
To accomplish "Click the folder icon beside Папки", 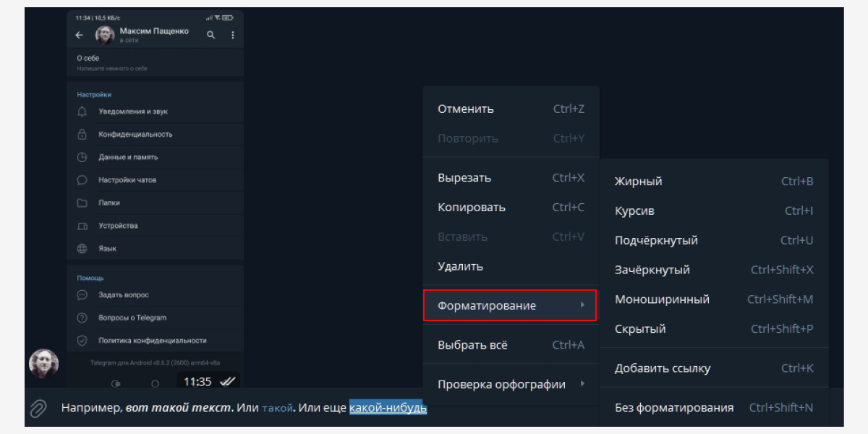I will tap(82, 203).
